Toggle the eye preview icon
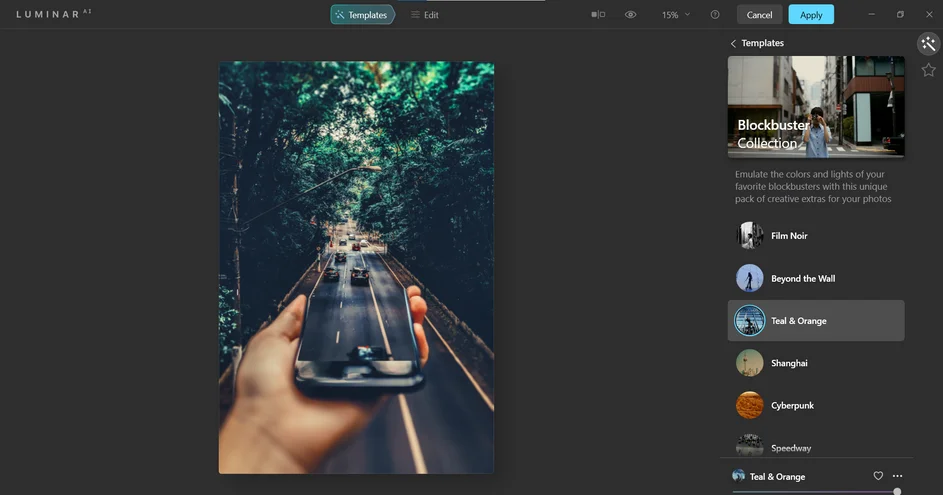Screen dimensions: 943x495 630,15
